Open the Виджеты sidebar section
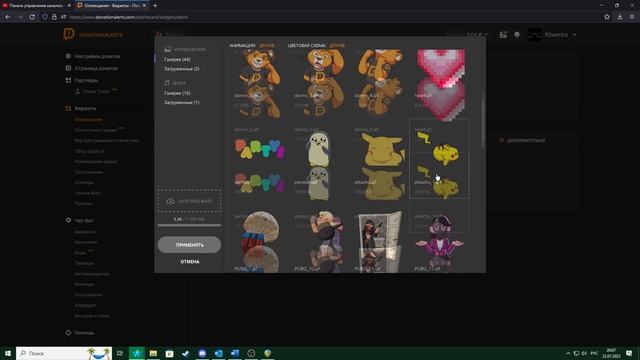Screen dimensions: 640x360 (85, 109)
